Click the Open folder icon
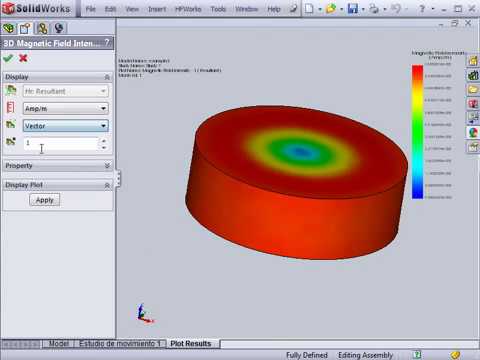The height and width of the screenshot is (360, 480). [331, 9]
